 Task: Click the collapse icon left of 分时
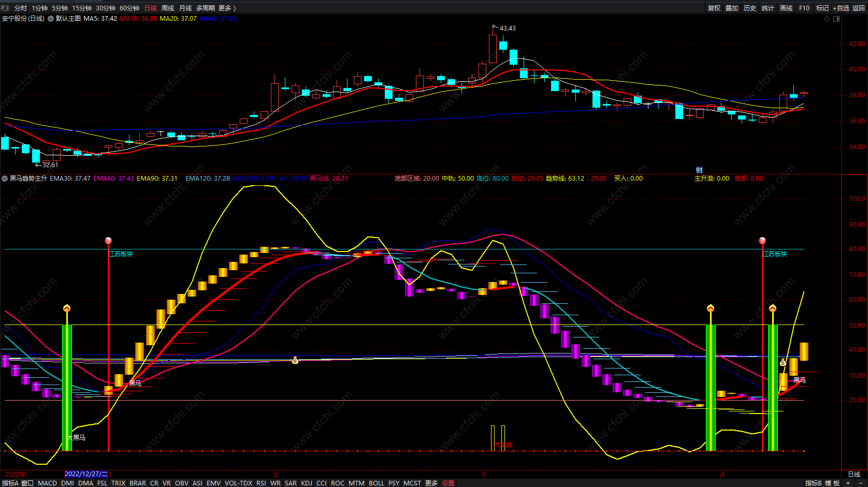coord(5,8)
